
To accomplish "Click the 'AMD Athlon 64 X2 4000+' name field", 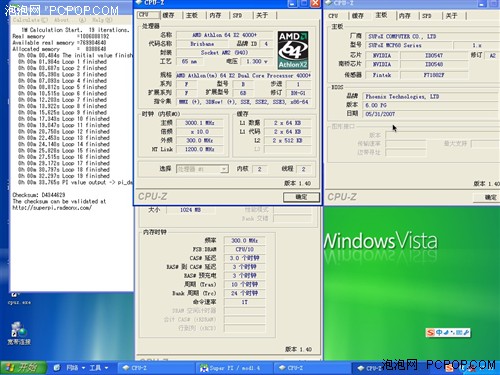I will click(x=224, y=35).
